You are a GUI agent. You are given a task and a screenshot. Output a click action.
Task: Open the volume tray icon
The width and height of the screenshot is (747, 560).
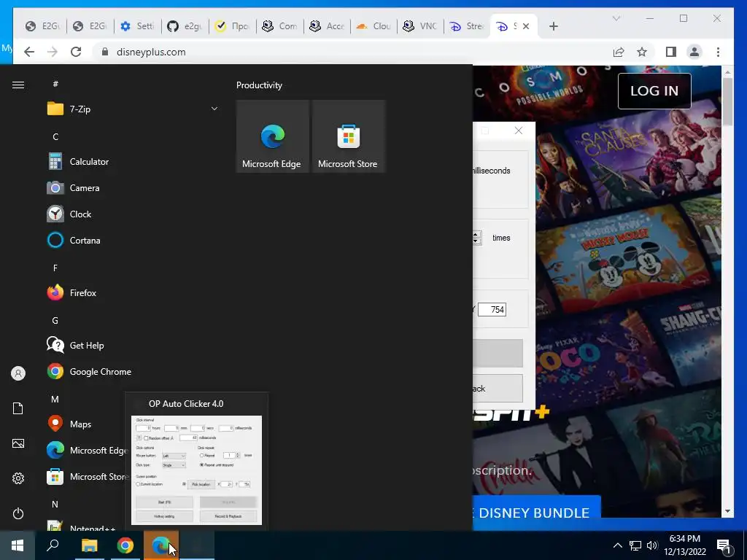point(652,545)
